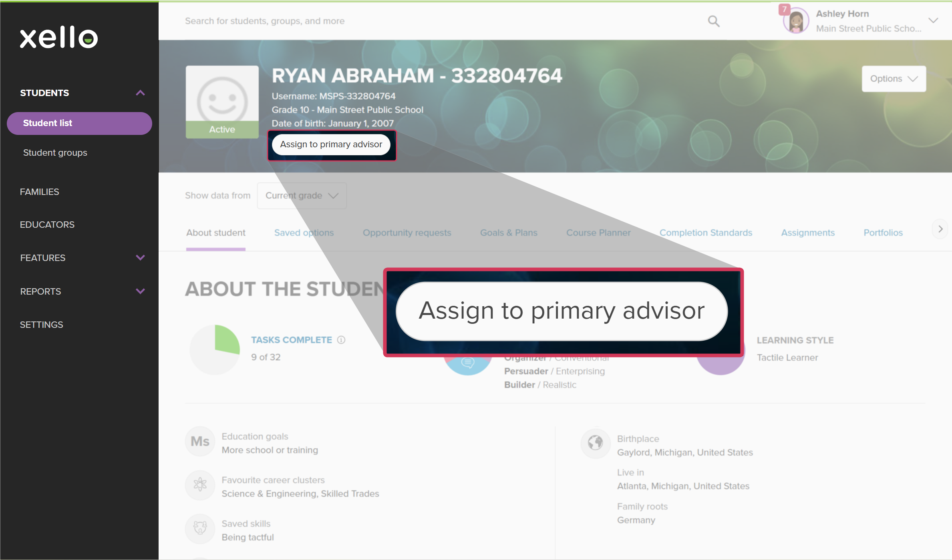Image resolution: width=952 pixels, height=560 pixels.
Task: Collapse the Students sidebar section
Action: coord(140,93)
